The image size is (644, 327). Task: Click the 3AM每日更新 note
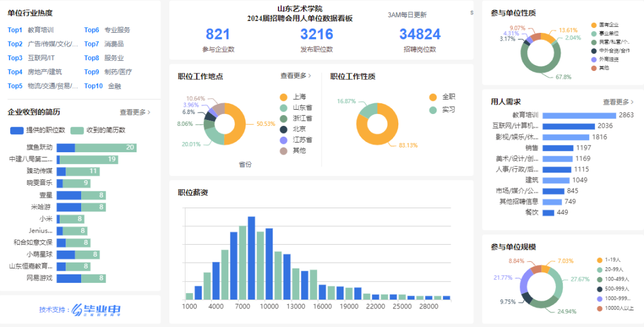(407, 15)
